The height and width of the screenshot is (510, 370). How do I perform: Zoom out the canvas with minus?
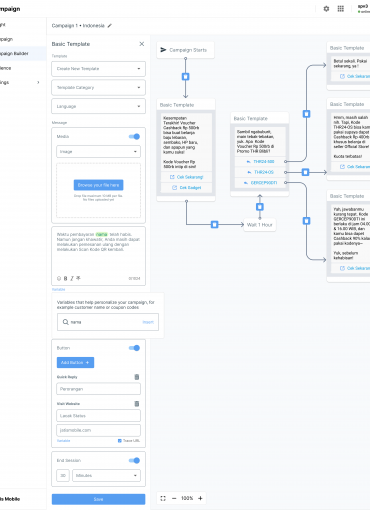(x=174, y=498)
